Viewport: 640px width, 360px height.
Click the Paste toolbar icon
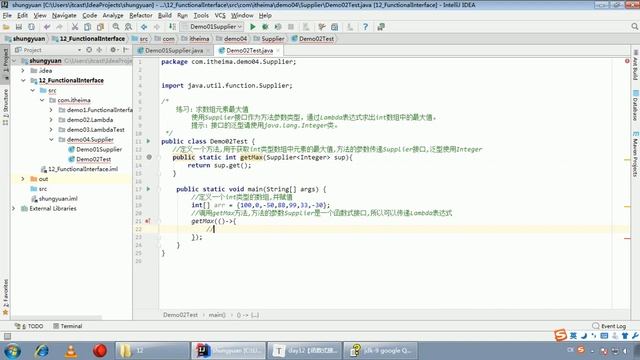(x=100, y=27)
